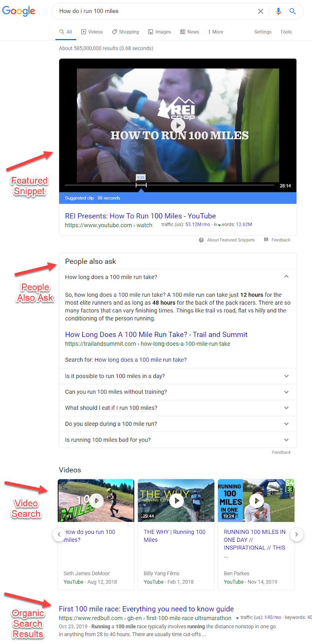
Task: Click the 140/mo traffic value for Red Bull
Action: tap(273, 617)
